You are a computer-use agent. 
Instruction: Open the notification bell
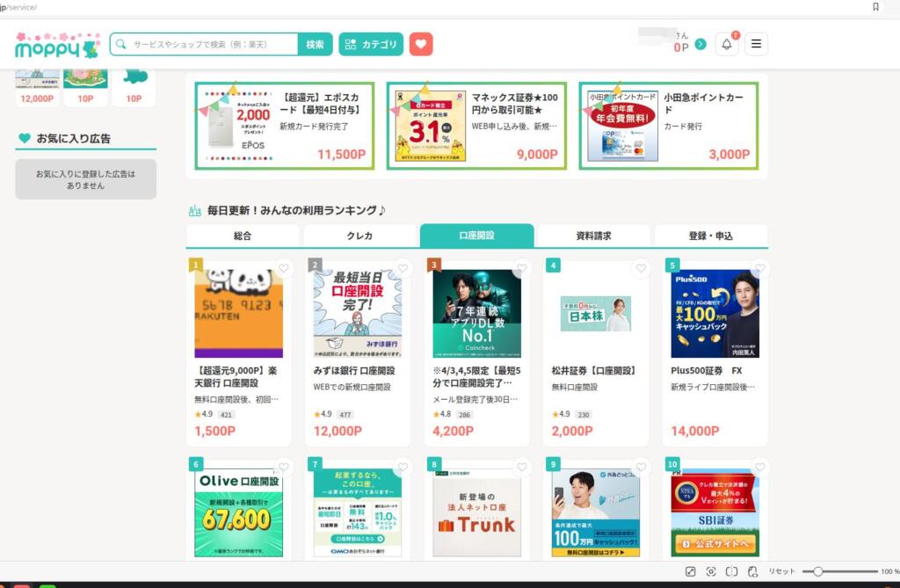tap(727, 44)
